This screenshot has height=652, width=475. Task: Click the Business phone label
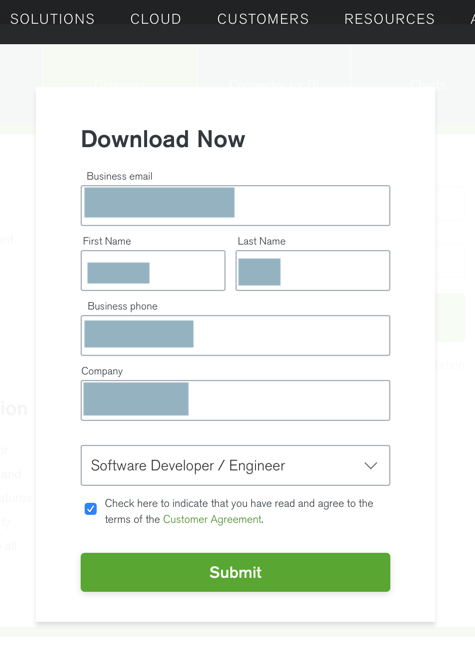pos(122,306)
